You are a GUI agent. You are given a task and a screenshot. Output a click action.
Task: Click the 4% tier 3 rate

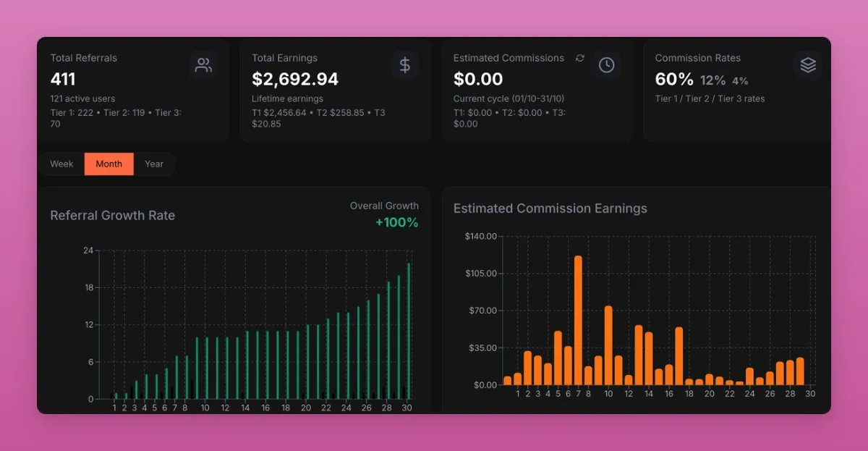740,81
